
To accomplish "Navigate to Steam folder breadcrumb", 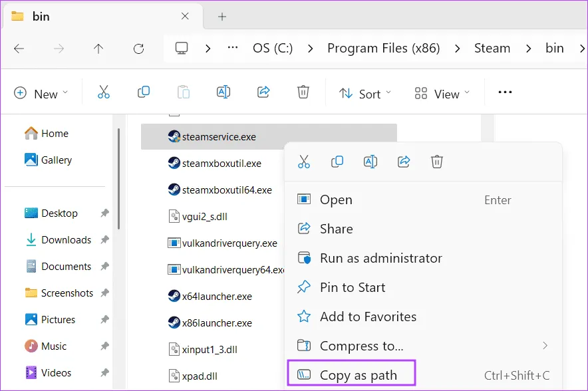I will click(x=492, y=48).
